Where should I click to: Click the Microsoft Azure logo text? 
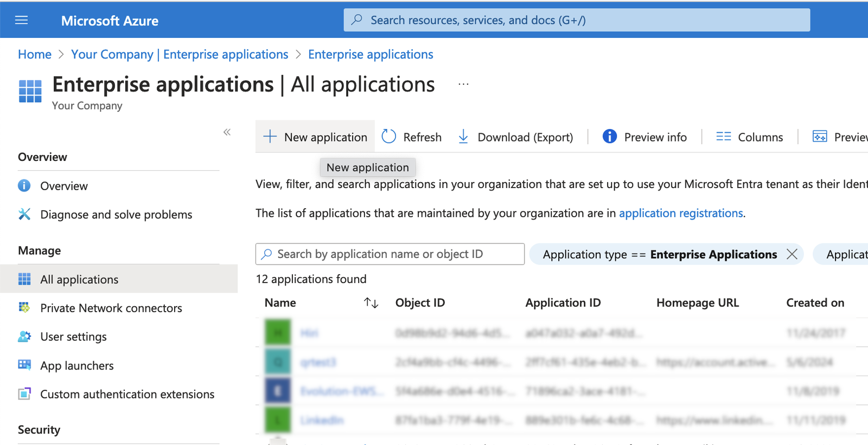110,21
